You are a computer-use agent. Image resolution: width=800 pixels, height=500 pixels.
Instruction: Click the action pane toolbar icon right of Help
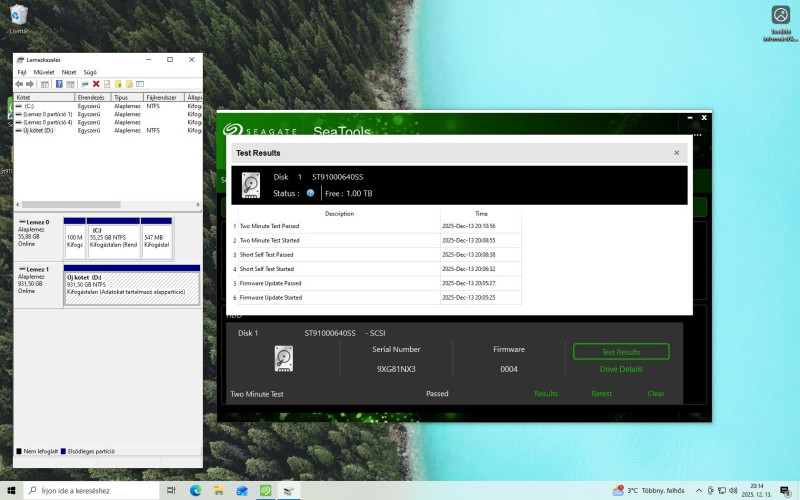click(70, 84)
